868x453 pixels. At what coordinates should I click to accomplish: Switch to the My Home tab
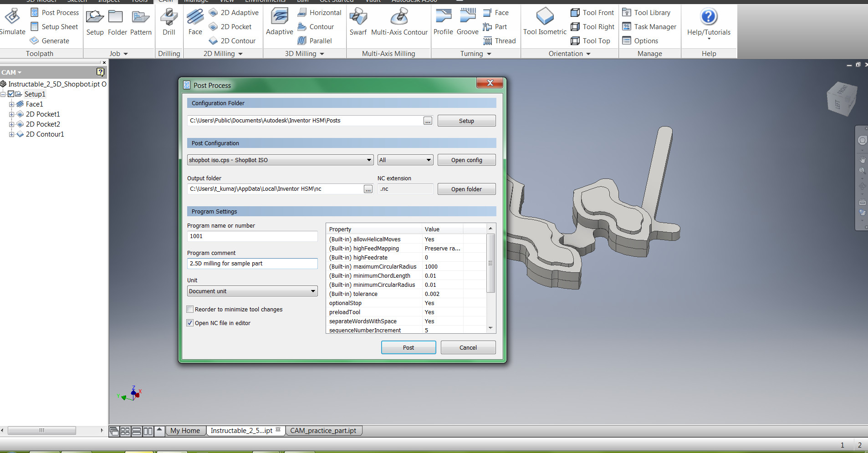(x=185, y=430)
